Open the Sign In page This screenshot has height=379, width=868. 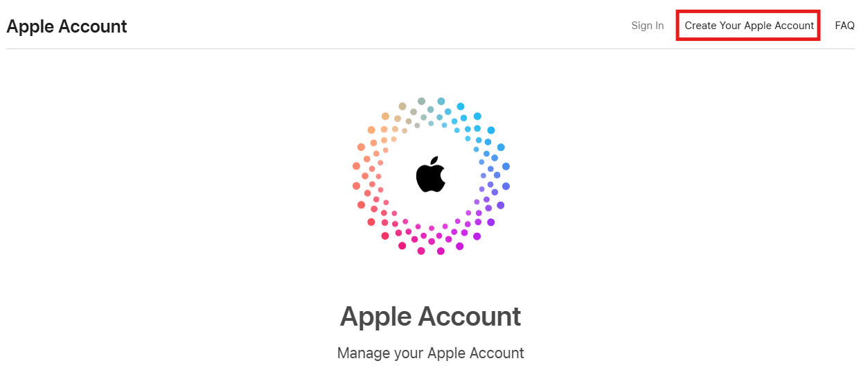[648, 26]
